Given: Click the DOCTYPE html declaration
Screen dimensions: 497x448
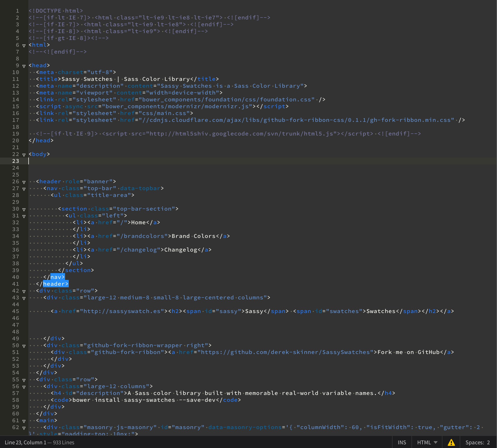Looking at the screenshot, I should click(x=56, y=11).
